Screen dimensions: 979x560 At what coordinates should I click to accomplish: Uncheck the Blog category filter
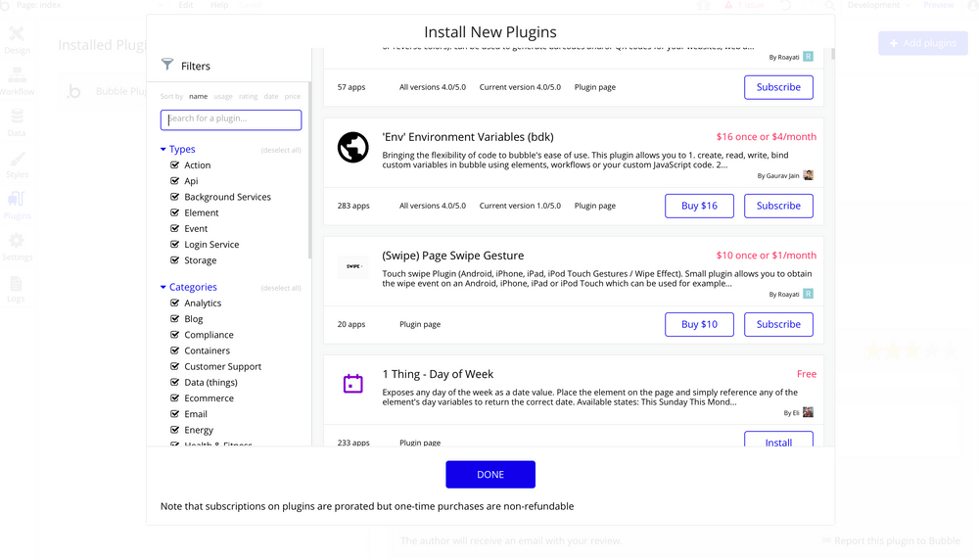coord(175,318)
